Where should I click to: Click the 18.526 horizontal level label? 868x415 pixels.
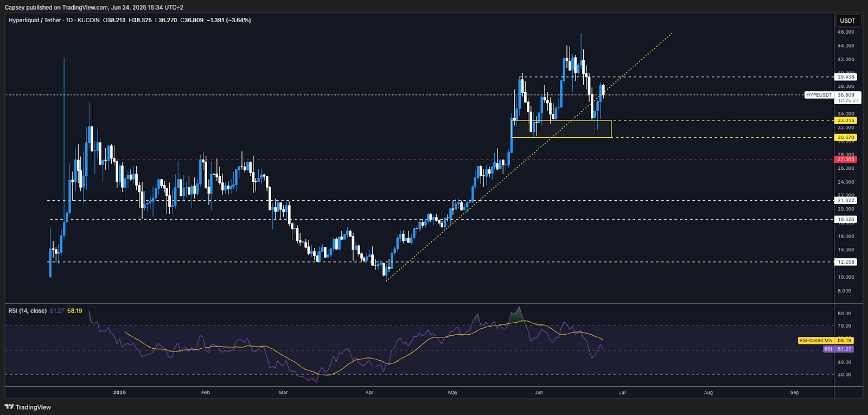[x=846, y=220]
